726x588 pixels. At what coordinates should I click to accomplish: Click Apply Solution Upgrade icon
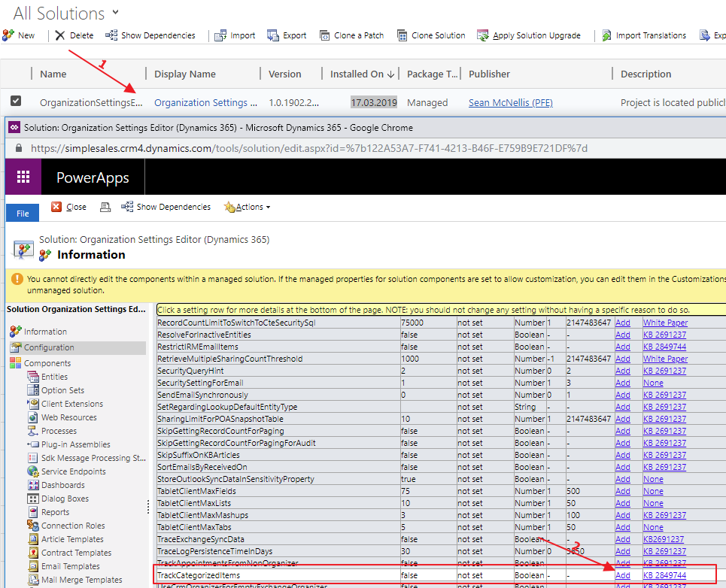[x=484, y=35]
